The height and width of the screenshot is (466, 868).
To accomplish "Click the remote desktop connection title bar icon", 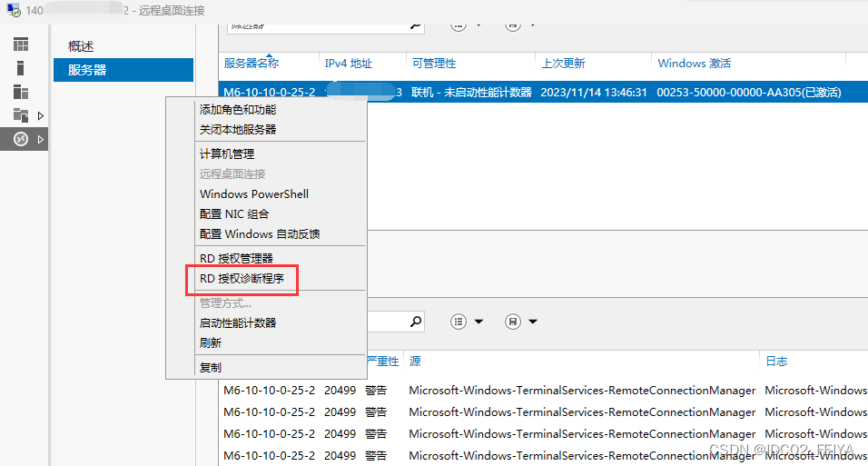I will pyautogui.click(x=14, y=10).
